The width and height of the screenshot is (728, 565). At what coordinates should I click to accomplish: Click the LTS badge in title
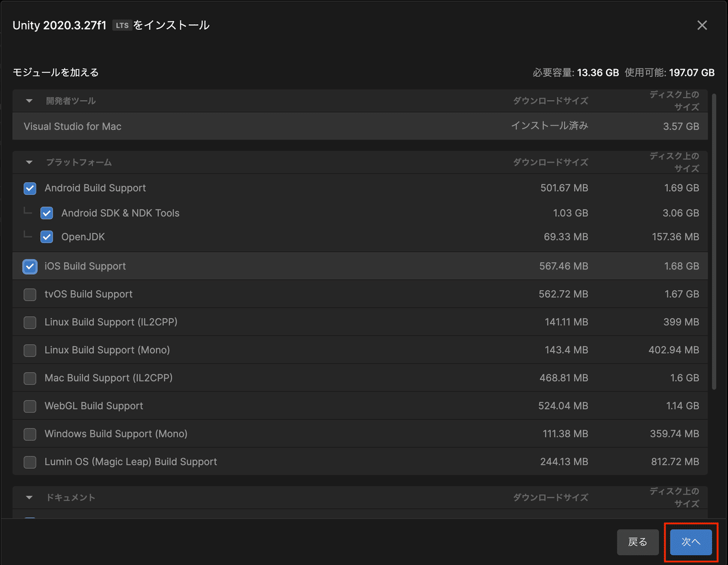[122, 25]
